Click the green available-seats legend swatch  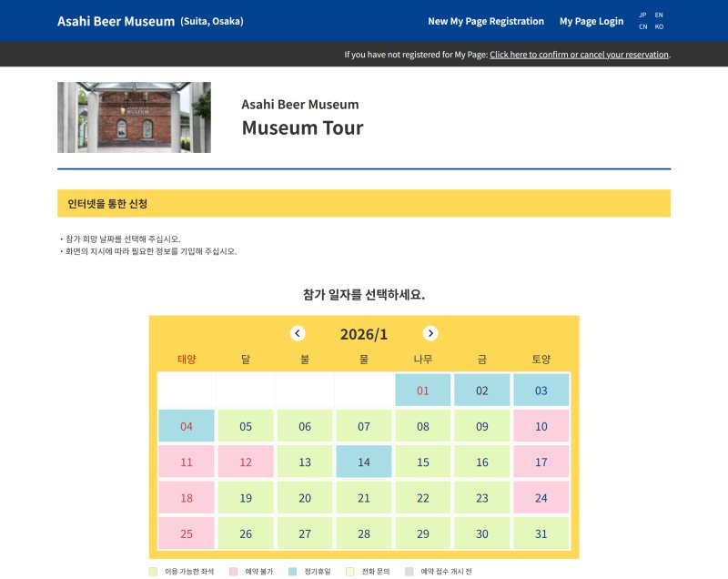point(153,571)
